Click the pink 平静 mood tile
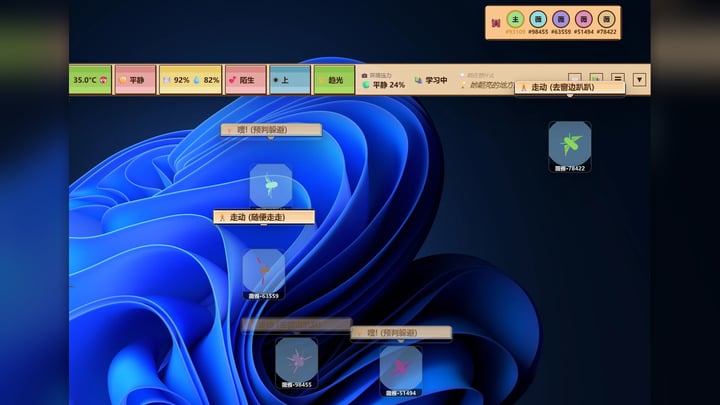This screenshot has width=720, height=405. point(135,80)
